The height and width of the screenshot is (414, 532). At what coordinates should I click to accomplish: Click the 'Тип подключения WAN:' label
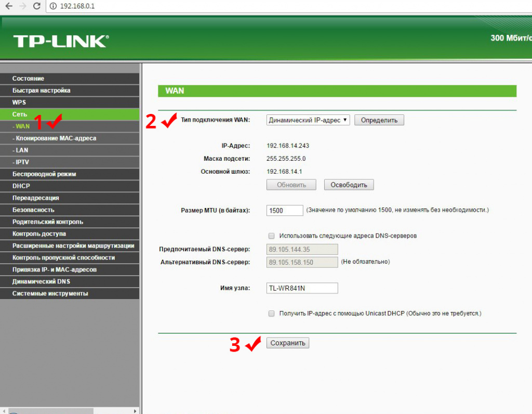[x=216, y=120]
